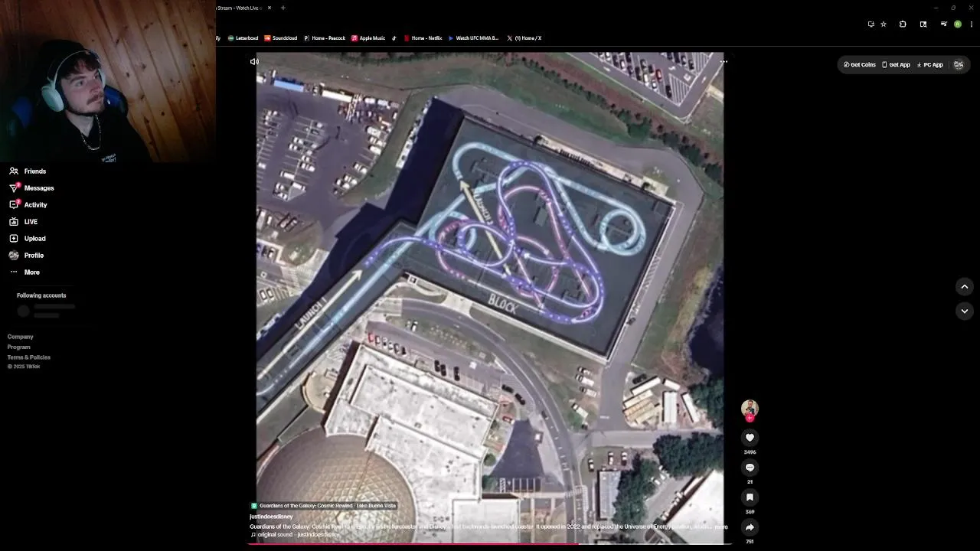
Task: Open the 'Watch UFC MMA B...' bookmark
Action: tap(473, 38)
